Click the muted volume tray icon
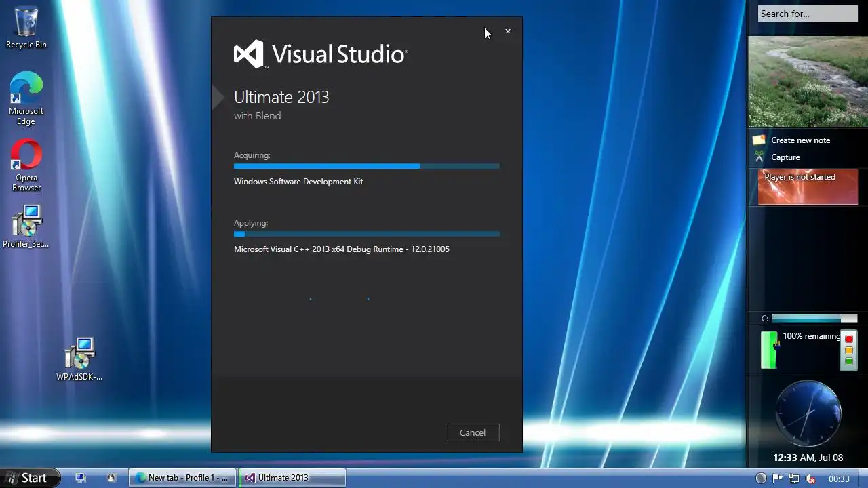 click(810, 479)
